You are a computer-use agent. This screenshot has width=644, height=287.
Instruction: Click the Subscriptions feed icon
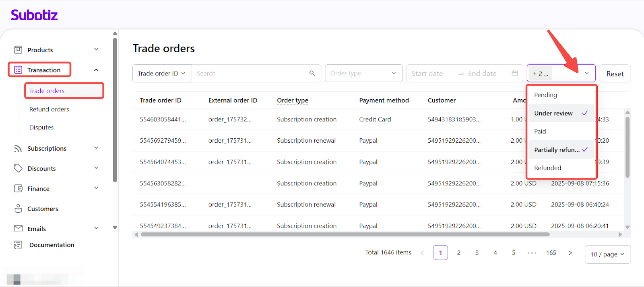pyautogui.click(x=18, y=148)
